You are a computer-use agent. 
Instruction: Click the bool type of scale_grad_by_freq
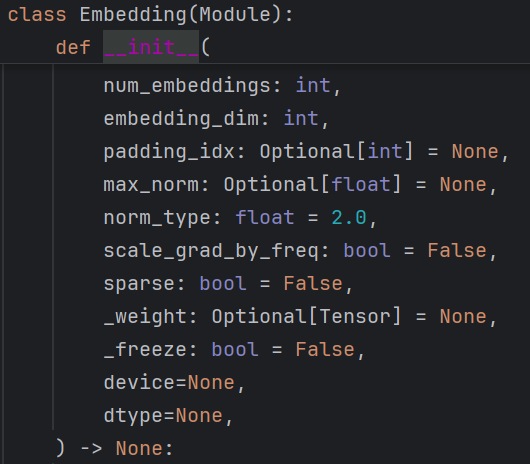(367, 250)
